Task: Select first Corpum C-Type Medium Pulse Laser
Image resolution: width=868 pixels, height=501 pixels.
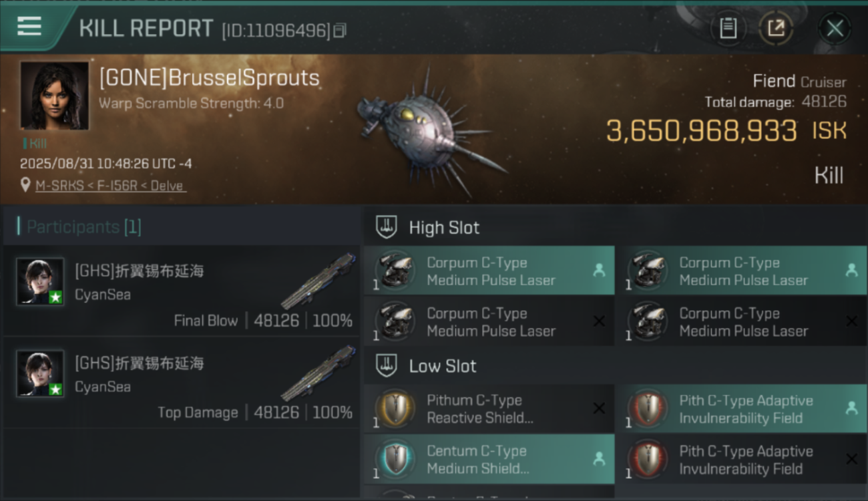Action: (x=489, y=271)
